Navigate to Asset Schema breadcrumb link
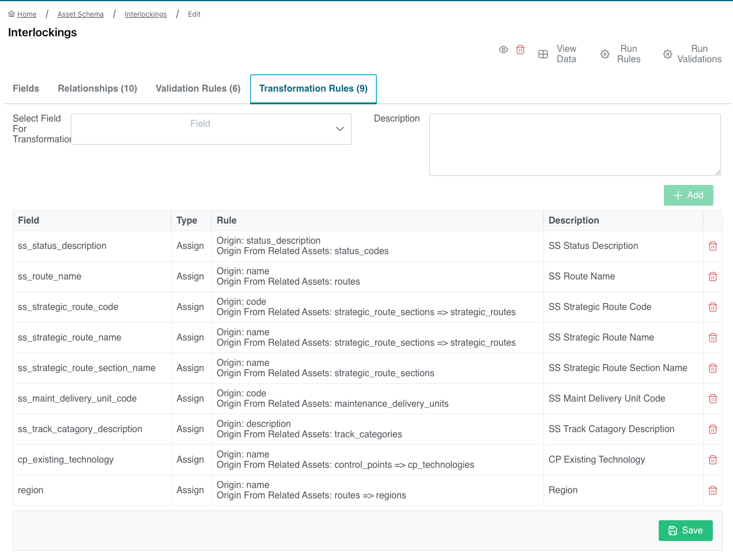 coord(81,14)
